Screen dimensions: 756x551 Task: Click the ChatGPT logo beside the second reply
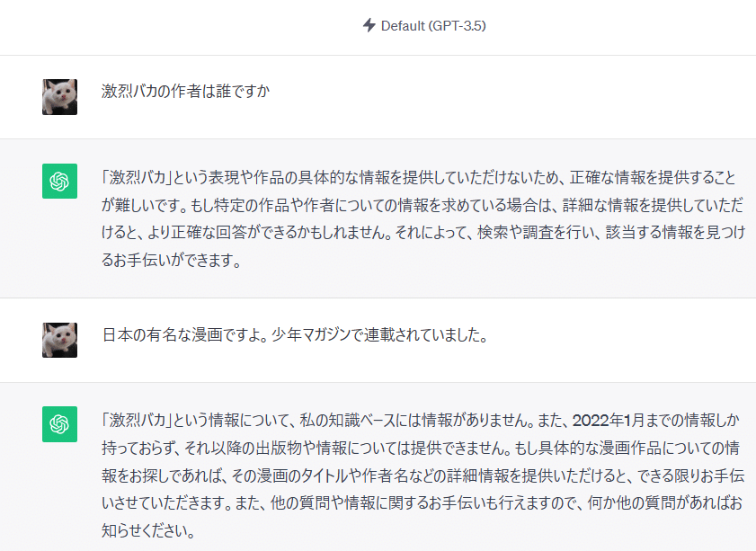pos(60,424)
